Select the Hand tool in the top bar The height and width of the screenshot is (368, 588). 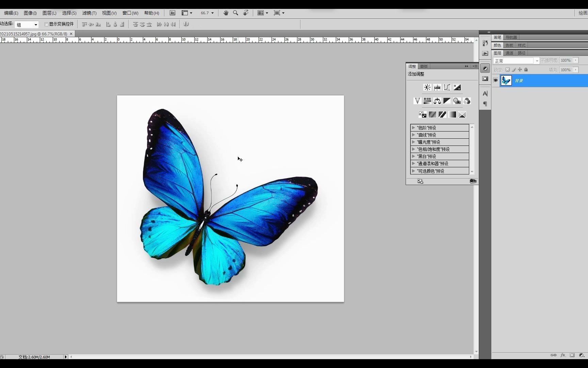pos(226,13)
